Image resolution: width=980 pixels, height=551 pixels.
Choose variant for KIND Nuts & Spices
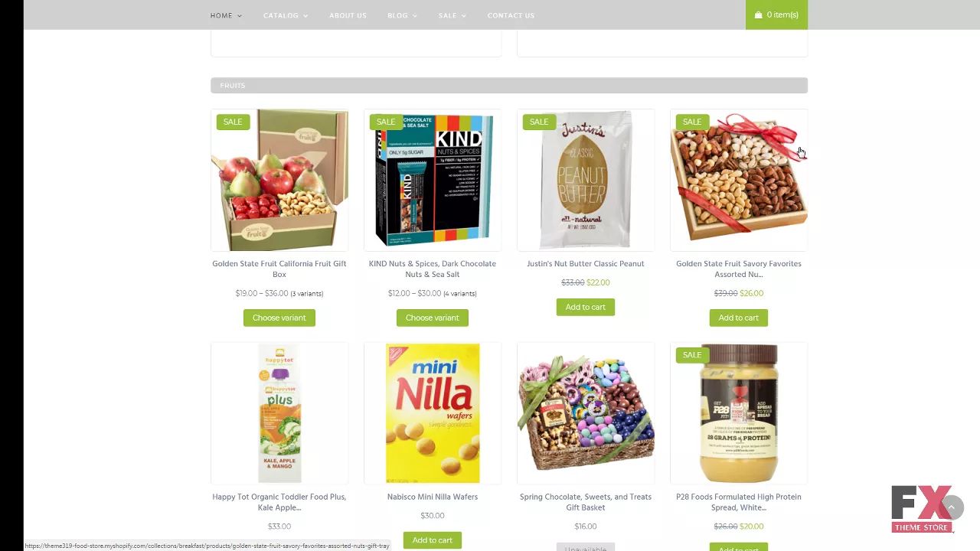[433, 318]
